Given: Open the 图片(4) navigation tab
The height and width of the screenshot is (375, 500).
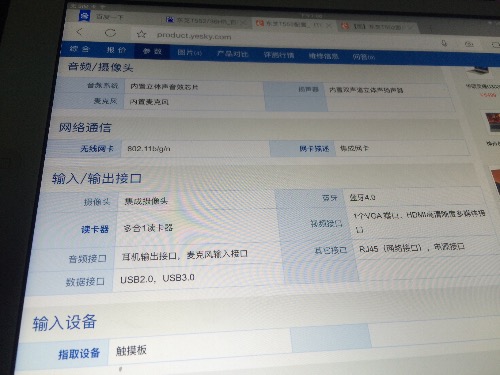Looking at the screenshot, I should pos(189,52).
